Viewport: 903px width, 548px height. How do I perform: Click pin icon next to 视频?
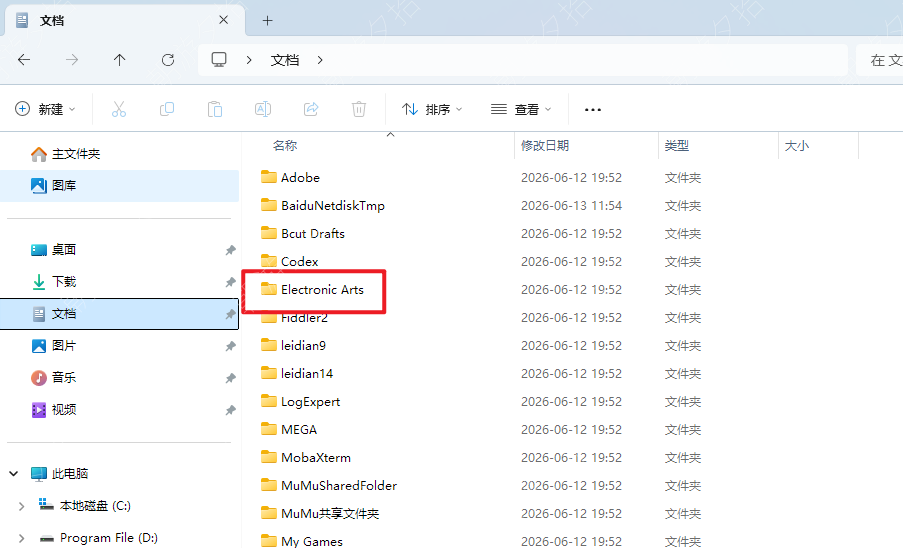click(230, 410)
